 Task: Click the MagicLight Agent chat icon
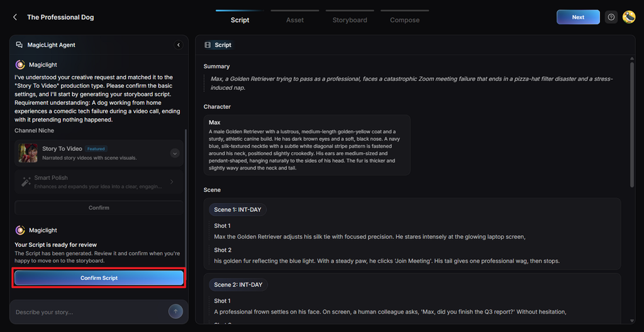(x=19, y=45)
